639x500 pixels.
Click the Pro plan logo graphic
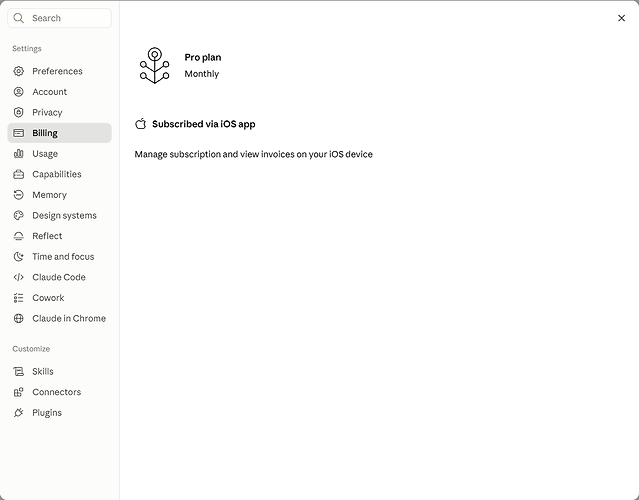tap(154, 66)
